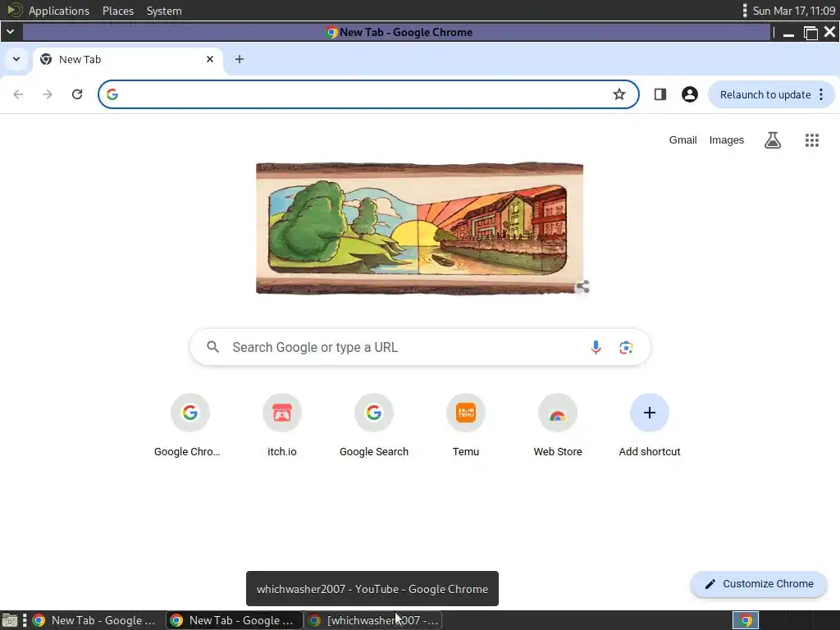Click the Images link
This screenshot has width=840, height=630.
pos(727,139)
